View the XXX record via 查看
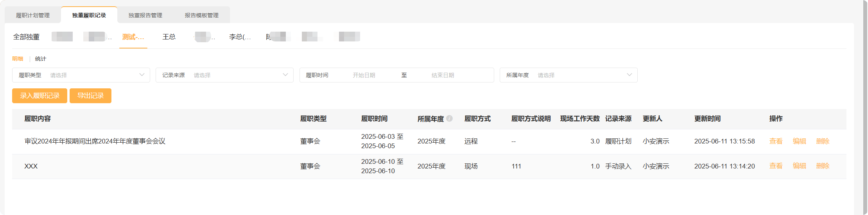The height and width of the screenshot is (215, 868). [776, 166]
